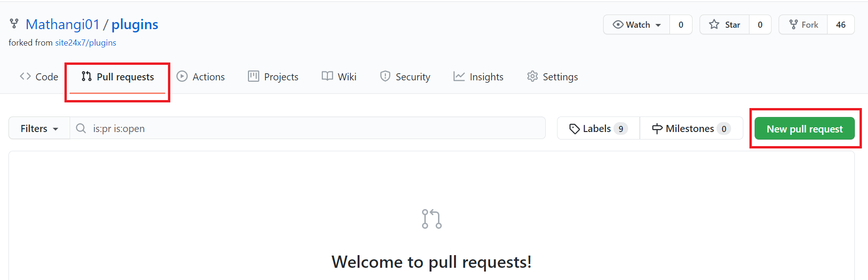Open the Projects tab
Viewport: 868px width, 280px height.
[x=273, y=77]
